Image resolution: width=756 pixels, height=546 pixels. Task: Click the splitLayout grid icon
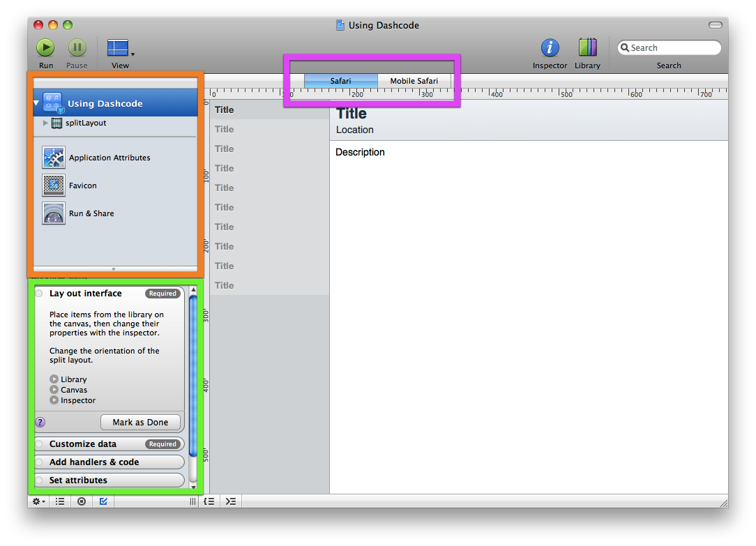(x=57, y=123)
